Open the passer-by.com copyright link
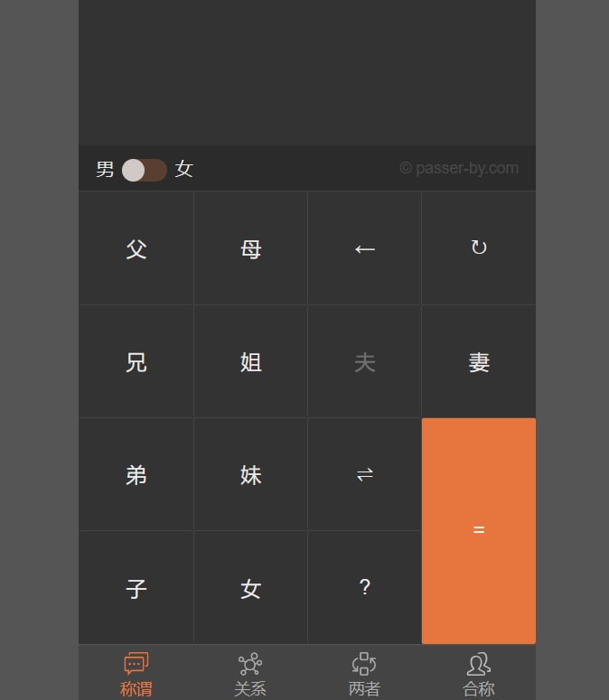The height and width of the screenshot is (700, 609). coord(459,168)
